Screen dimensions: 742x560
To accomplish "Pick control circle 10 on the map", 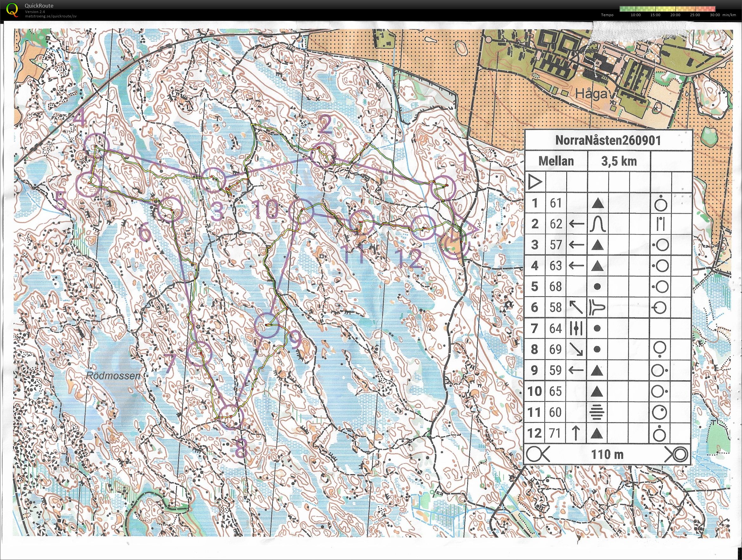I will point(302,212).
